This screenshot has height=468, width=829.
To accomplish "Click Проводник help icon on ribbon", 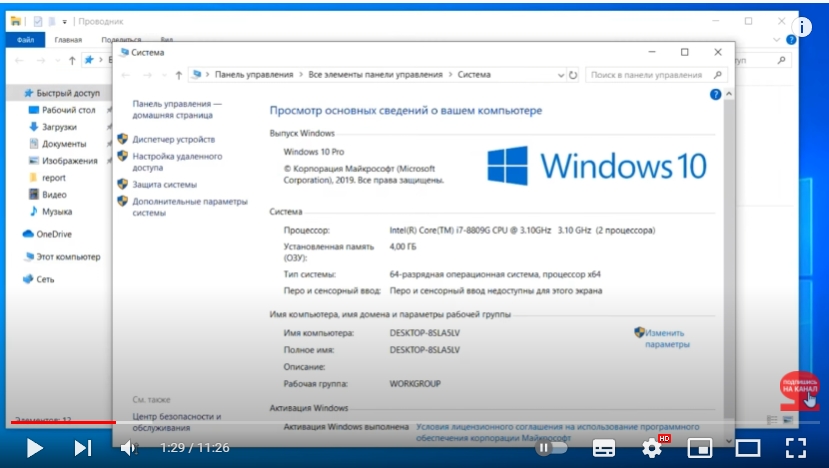I will (791, 40).
